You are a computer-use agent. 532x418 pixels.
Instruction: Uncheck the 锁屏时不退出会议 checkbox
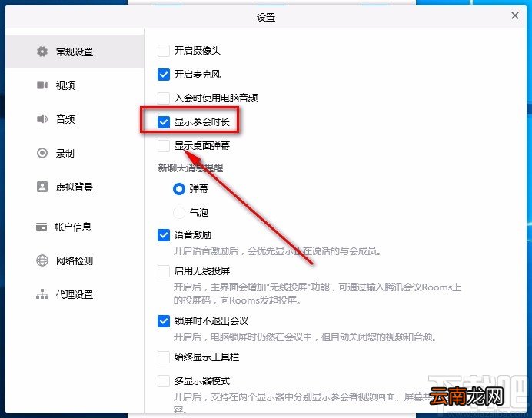[x=164, y=321]
